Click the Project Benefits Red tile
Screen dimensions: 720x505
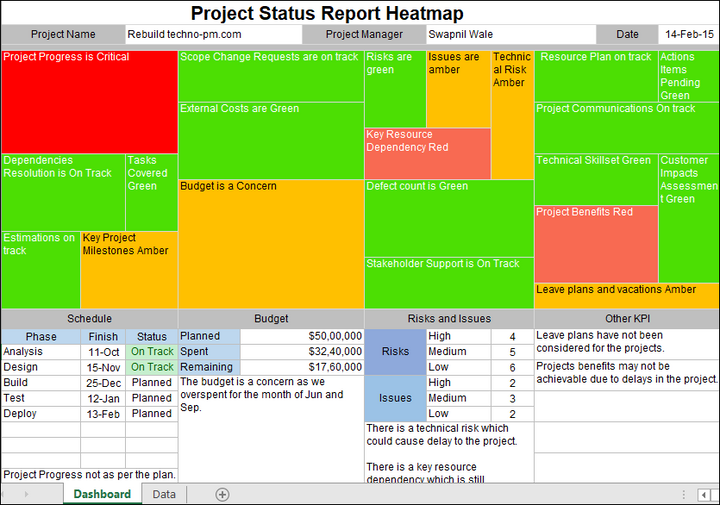(x=596, y=244)
